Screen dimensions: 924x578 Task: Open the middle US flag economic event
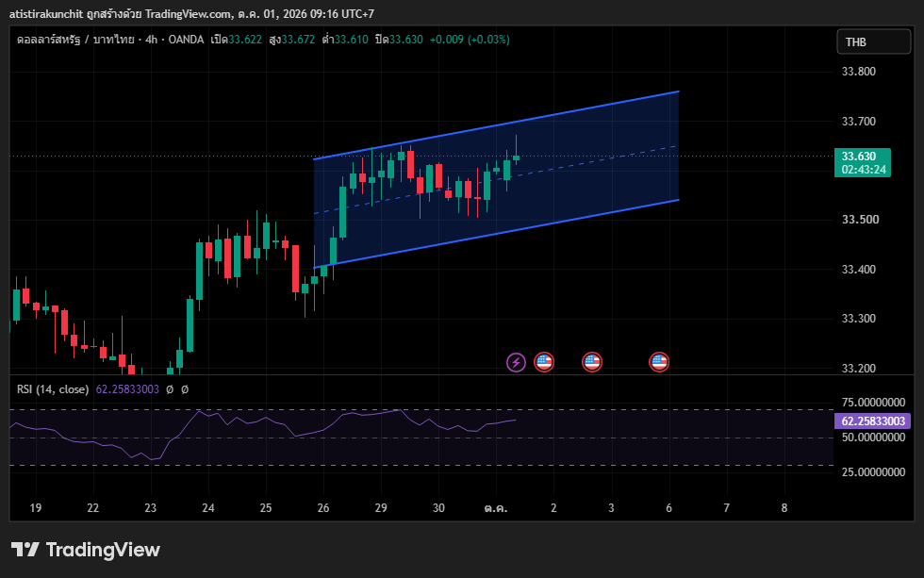pyautogui.click(x=592, y=362)
